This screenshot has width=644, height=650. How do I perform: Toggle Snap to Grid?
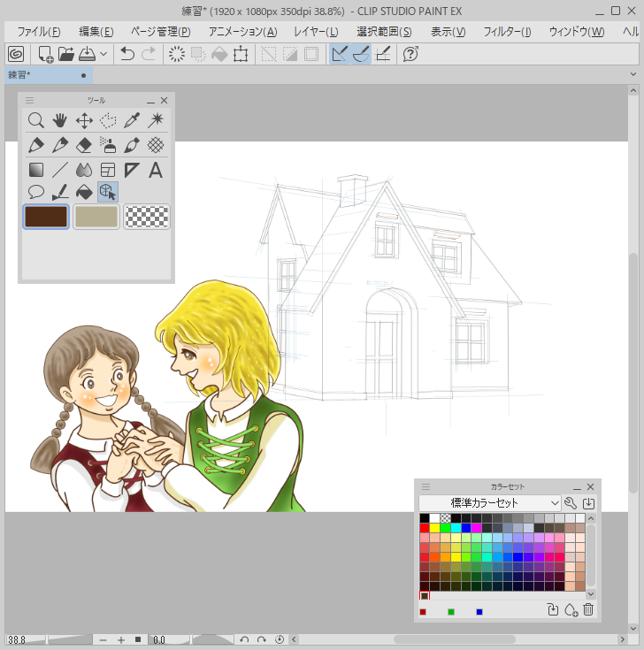pos(383,54)
